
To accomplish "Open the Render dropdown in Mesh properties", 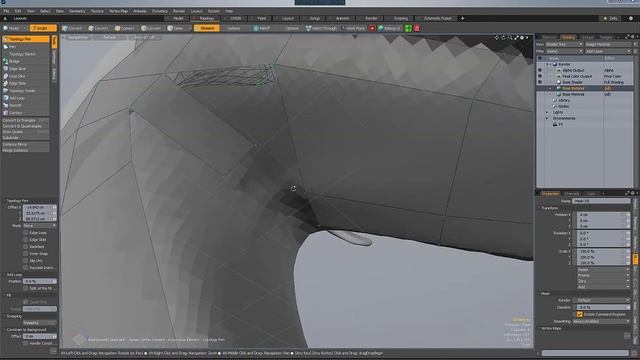I will 601,300.
